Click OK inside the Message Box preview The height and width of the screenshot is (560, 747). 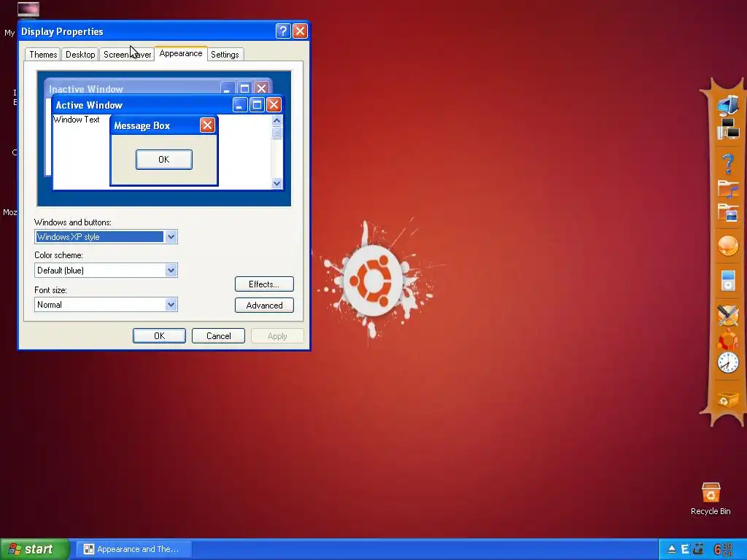164,160
